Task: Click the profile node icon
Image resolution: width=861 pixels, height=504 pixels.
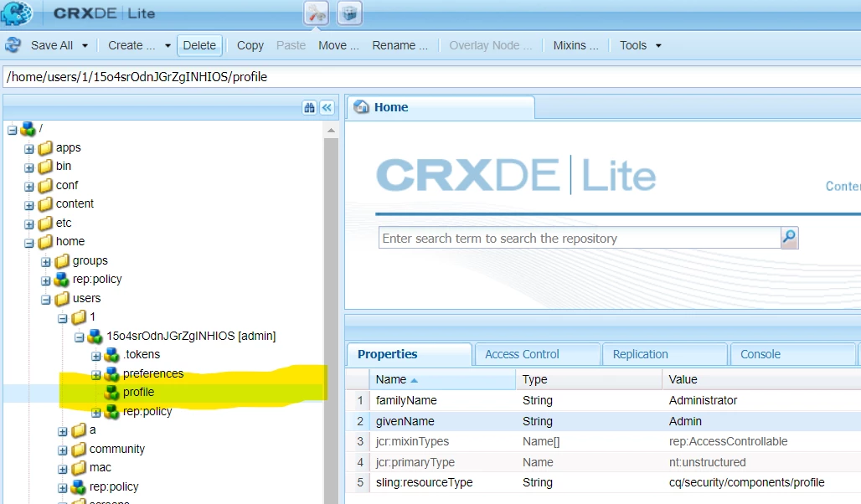Action: (x=112, y=393)
